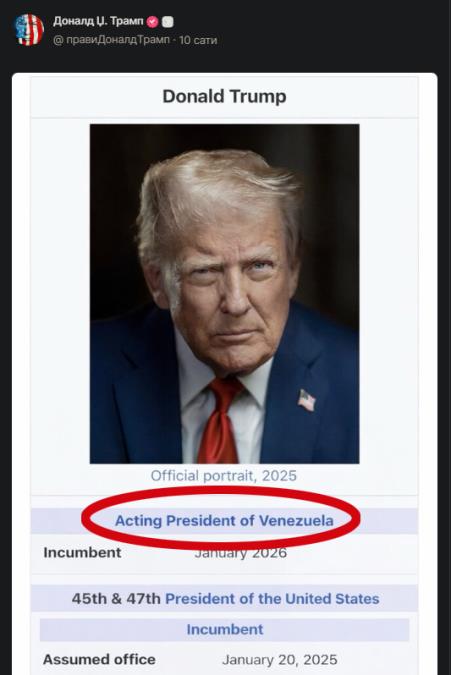Open the official portrait photo
Viewport: 451px width, 675px height.
pyautogui.click(x=224, y=294)
